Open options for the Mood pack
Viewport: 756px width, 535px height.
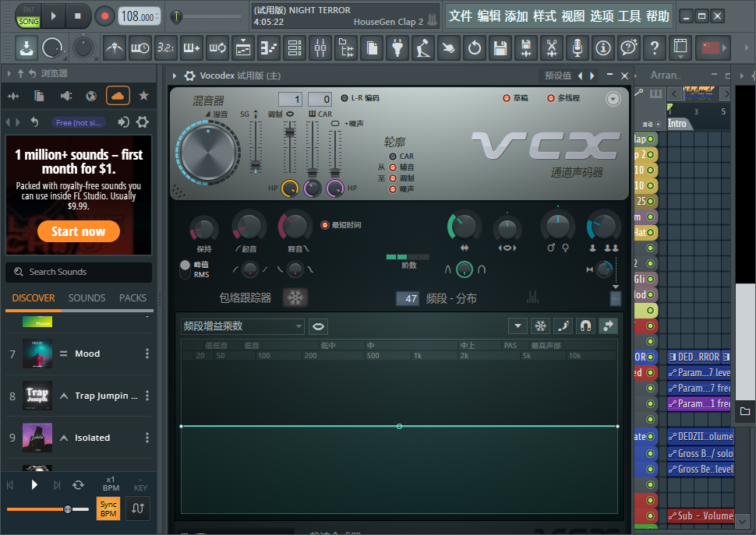(x=147, y=354)
